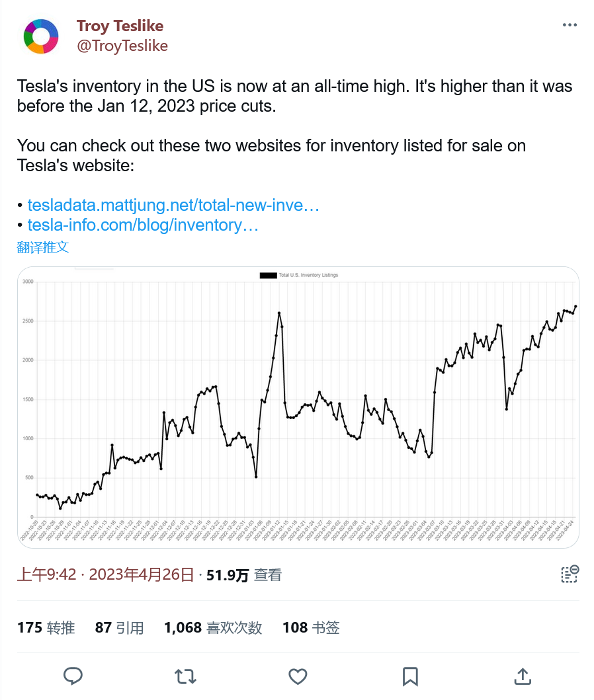Screen dimensions: 594x700
Task: Open the three-dot more options menu
Action: [x=570, y=25]
